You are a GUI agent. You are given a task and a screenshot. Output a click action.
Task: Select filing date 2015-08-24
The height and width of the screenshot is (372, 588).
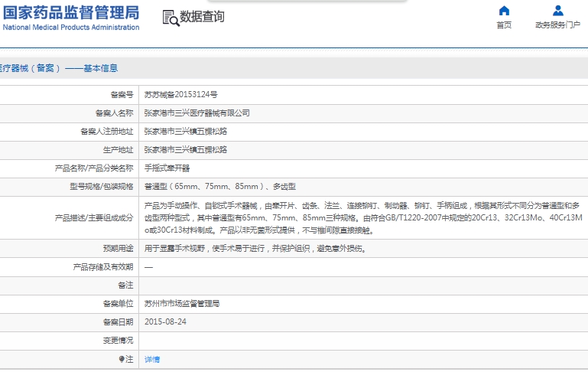165,322
